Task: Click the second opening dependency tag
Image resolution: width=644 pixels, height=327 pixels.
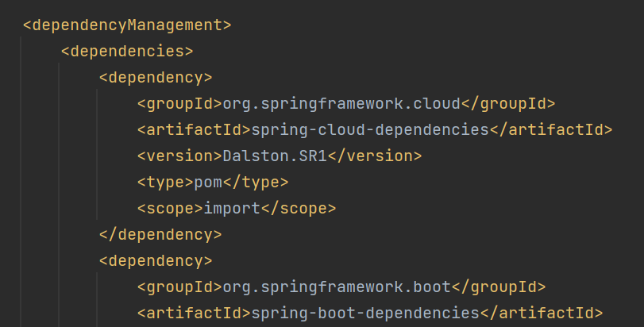Action: click(156, 261)
